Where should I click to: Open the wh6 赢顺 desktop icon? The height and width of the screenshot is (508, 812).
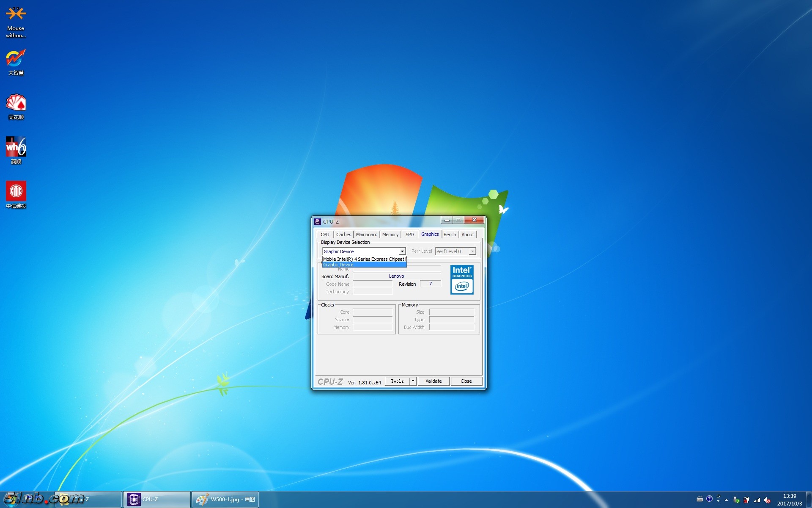coord(16,147)
